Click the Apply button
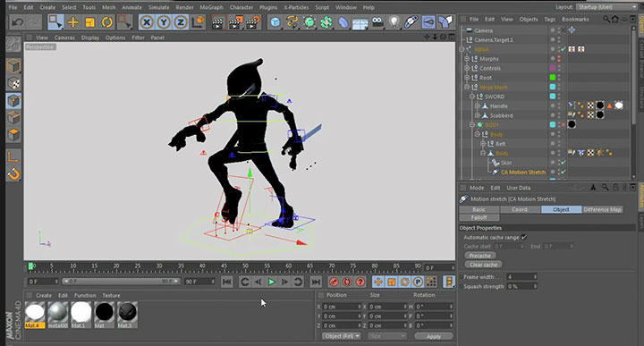The image size is (644, 346). (434, 336)
